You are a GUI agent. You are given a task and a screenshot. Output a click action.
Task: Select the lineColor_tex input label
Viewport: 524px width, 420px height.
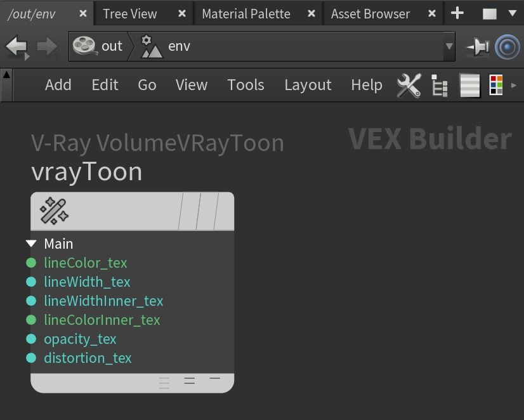pyautogui.click(x=86, y=263)
